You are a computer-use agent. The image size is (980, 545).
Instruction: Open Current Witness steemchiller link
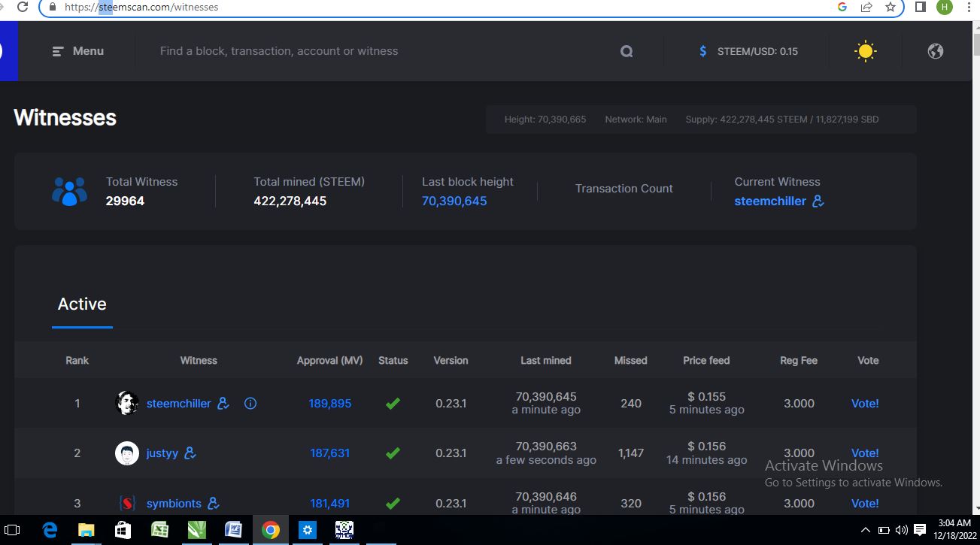pyautogui.click(x=770, y=201)
